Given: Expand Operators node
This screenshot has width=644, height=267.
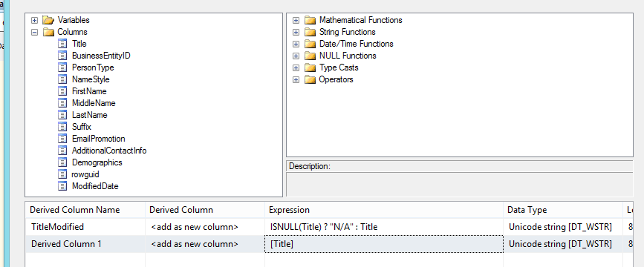Looking at the screenshot, I should pos(296,79).
